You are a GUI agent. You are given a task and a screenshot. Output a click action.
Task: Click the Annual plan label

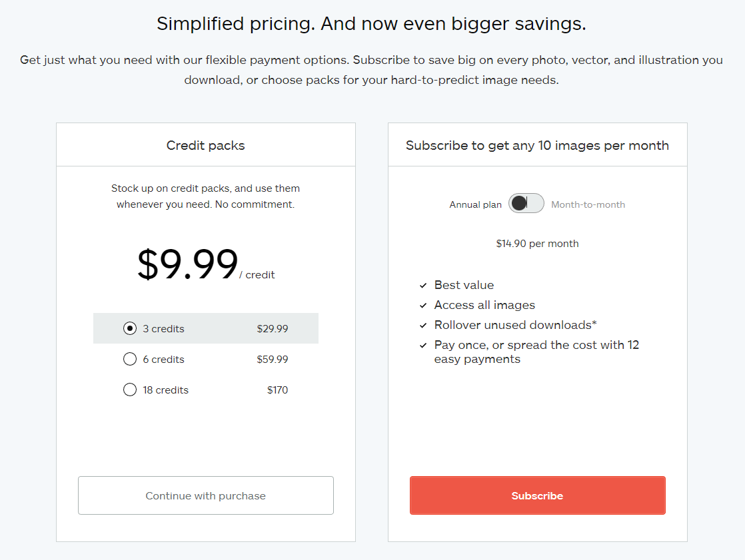coord(475,204)
